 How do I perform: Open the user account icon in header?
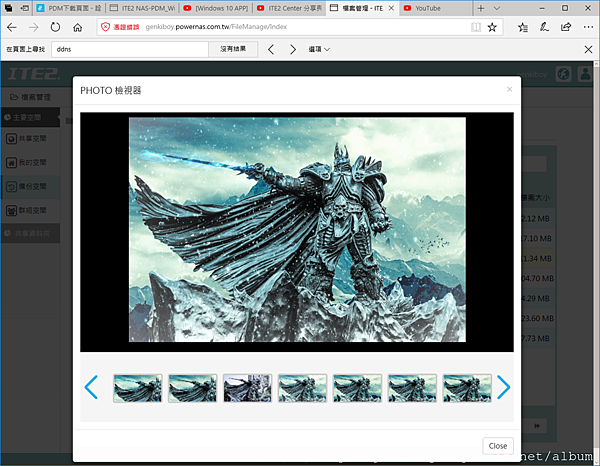585,73
